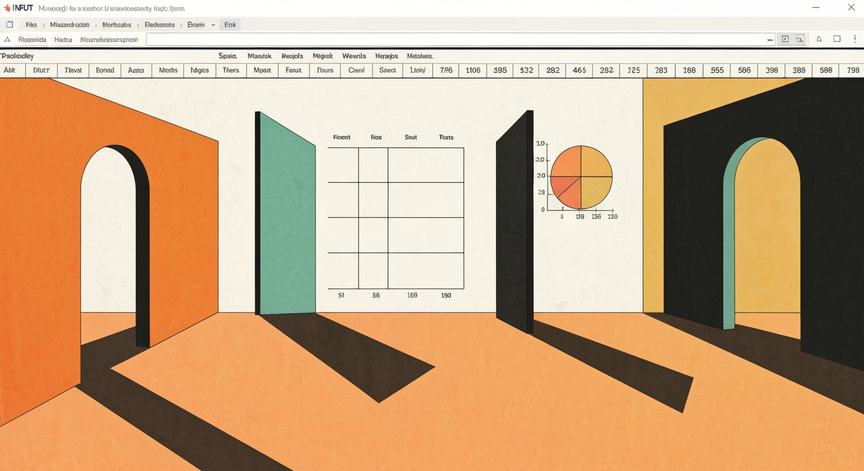
Task: Click the Thers column header cell
Action: coord(231,70)
